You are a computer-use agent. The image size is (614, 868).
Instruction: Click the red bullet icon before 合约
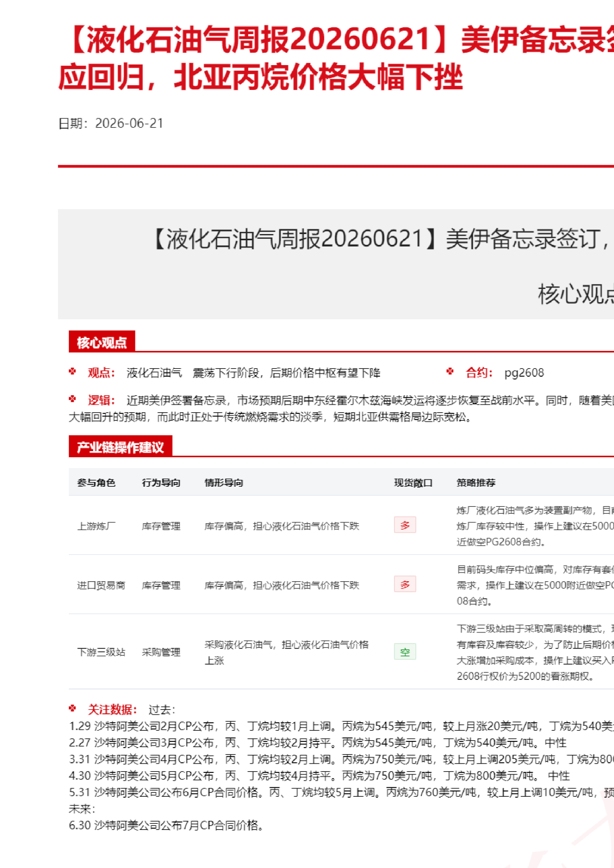450,371
